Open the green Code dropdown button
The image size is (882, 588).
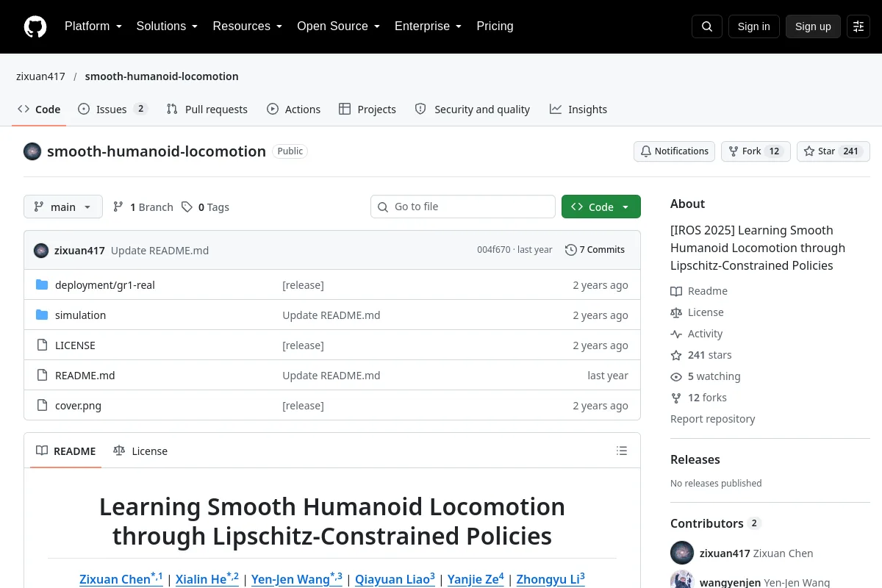point(601,207)
